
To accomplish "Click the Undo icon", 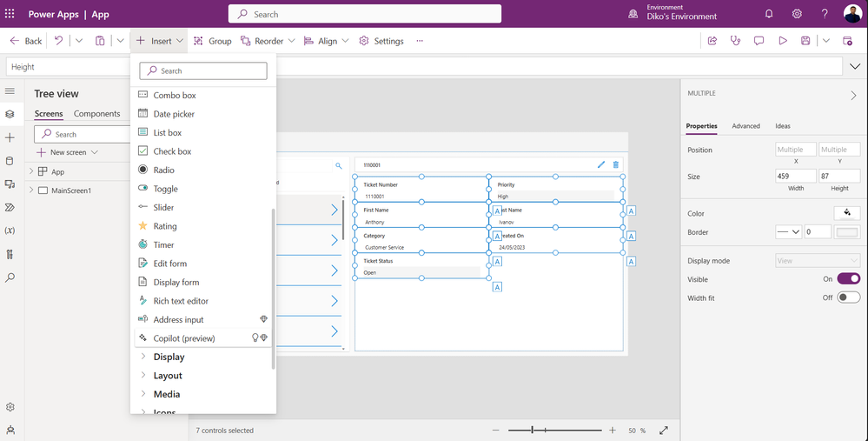I will [59, 40].
